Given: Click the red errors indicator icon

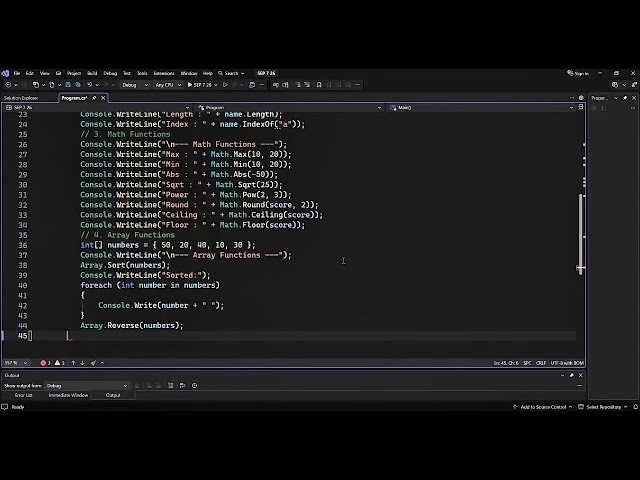Looking at the screenshot, I should tap(43, 363).
